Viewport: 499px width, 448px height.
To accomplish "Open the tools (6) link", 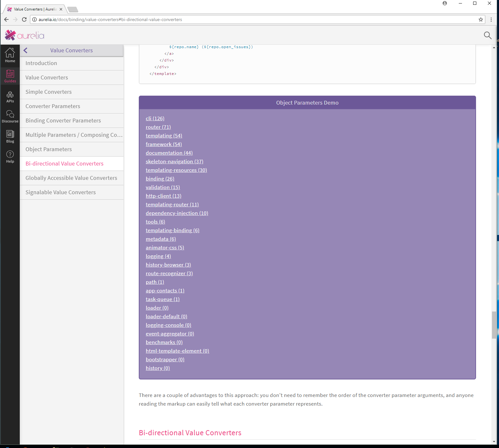I will coord(155,222).
